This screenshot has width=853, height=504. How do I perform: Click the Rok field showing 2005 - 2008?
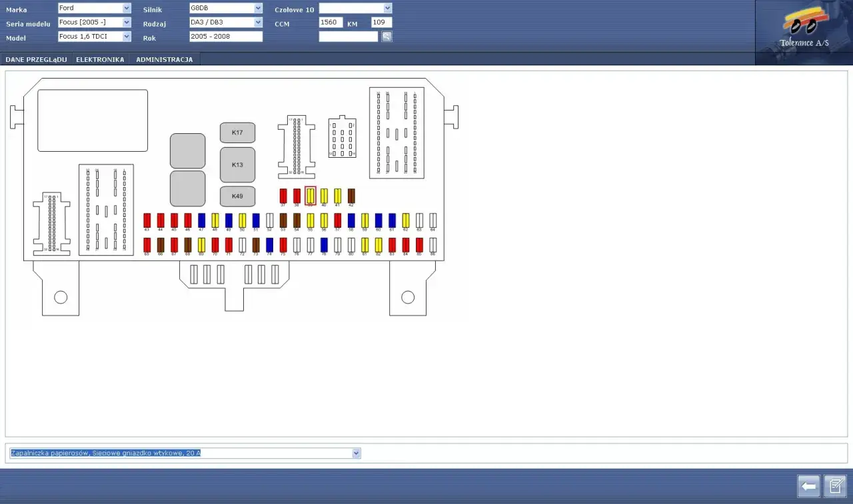coord(226,37)
